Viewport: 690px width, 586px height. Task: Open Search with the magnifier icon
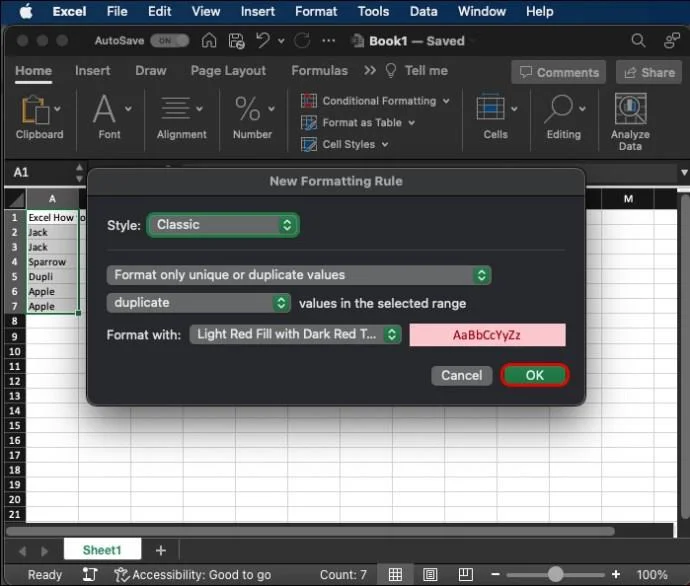638,41
